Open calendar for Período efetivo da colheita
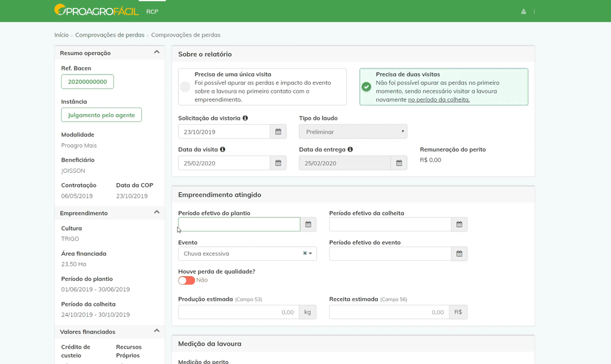Screen dimensions: 611x364 pyautogui.click(x=459, y=224)
